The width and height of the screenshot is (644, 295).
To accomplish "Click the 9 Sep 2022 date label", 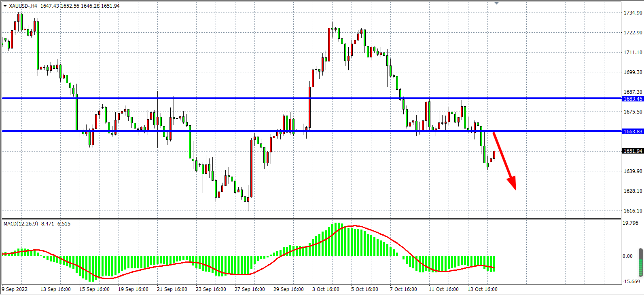I will (x=15, y=289).
